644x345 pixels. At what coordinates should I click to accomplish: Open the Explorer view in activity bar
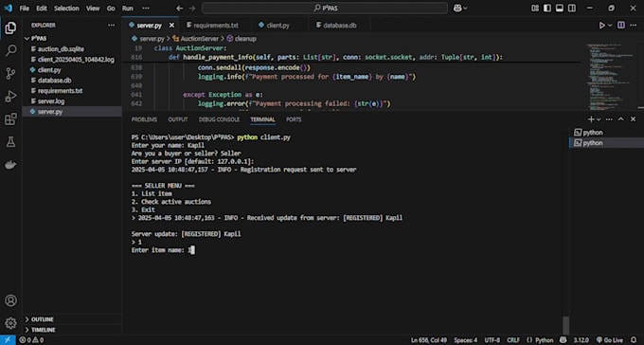(x=10, y=28)
